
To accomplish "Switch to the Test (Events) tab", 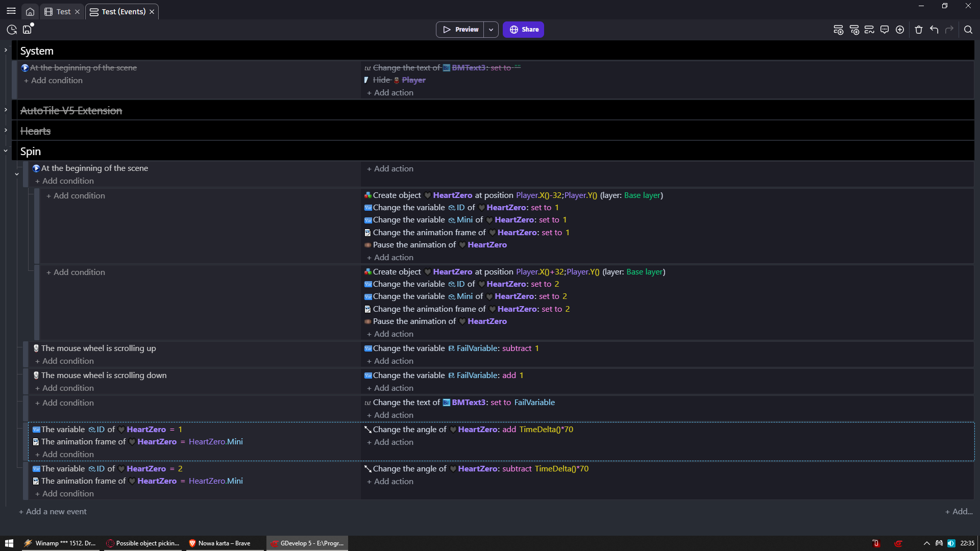I will coord(118,12).
